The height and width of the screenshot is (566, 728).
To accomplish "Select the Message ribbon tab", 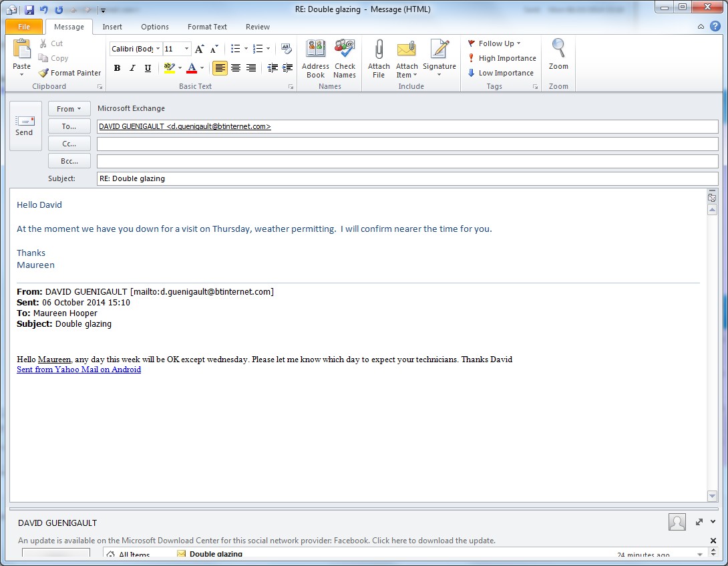I will 69,27.
